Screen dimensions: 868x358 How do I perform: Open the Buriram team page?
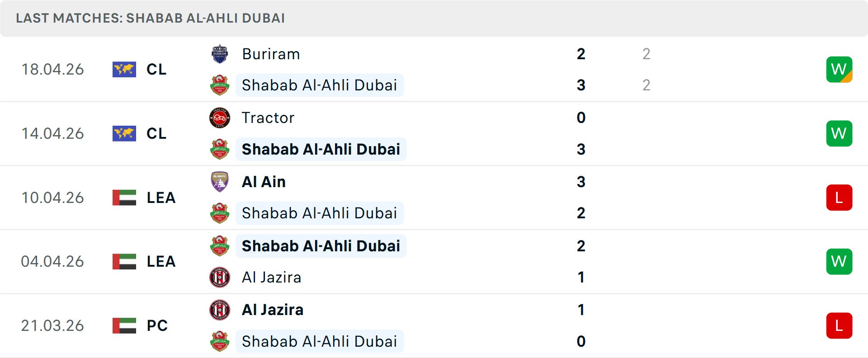click(x=270, y=54)
